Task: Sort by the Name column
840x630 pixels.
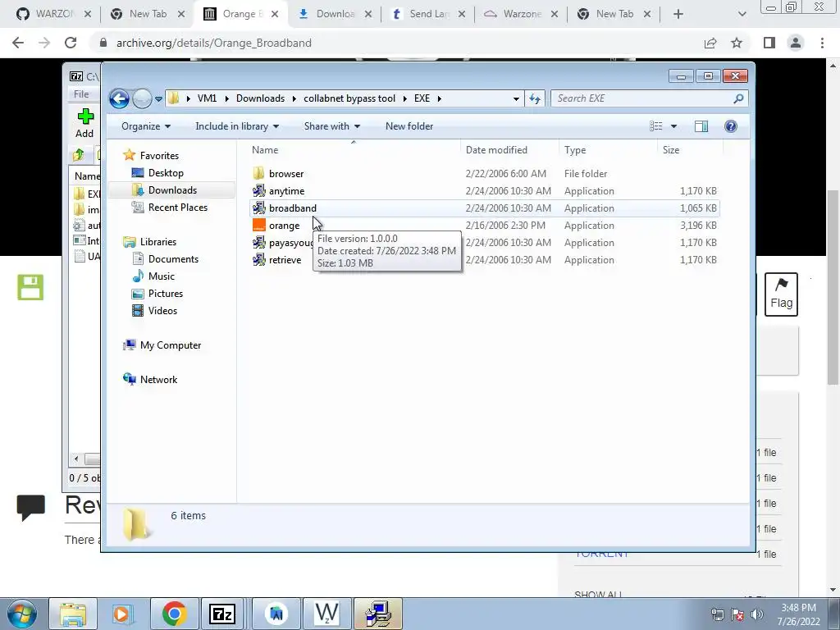Action: point(265,150)
